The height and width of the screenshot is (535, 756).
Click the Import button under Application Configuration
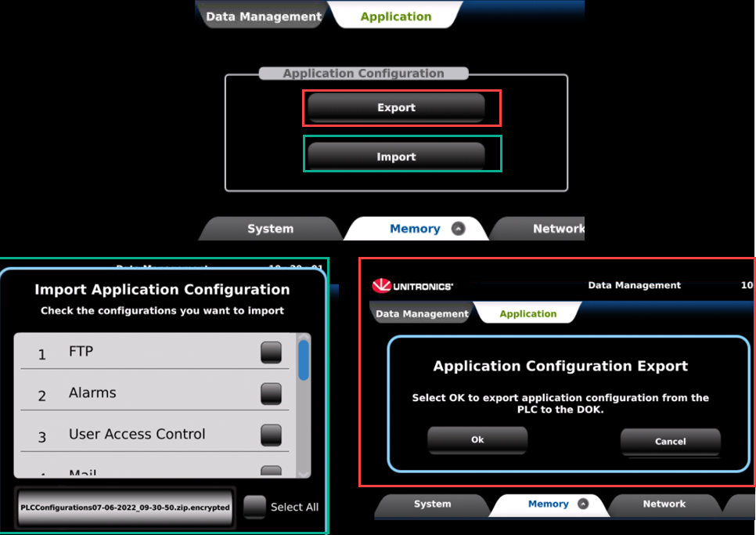396,157
